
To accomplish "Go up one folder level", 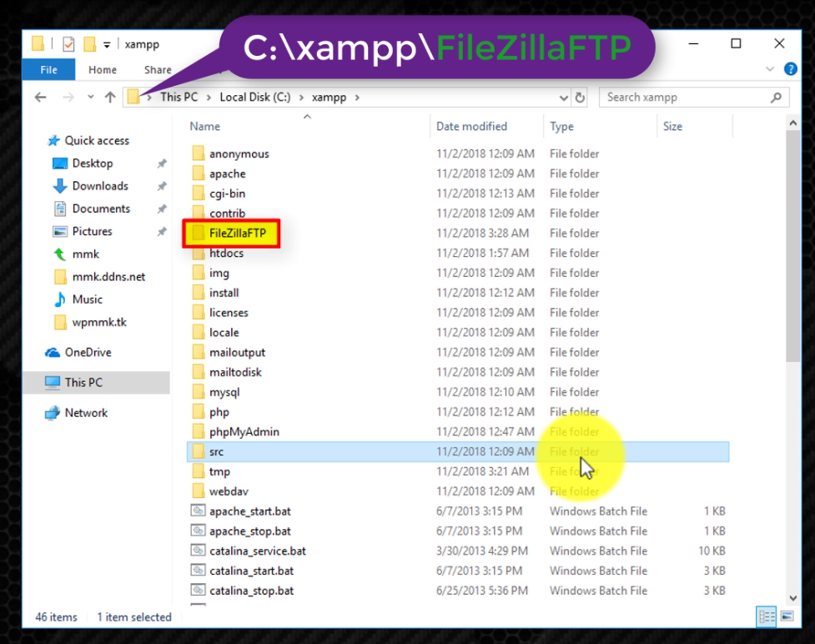I will (x=109, y=98).
